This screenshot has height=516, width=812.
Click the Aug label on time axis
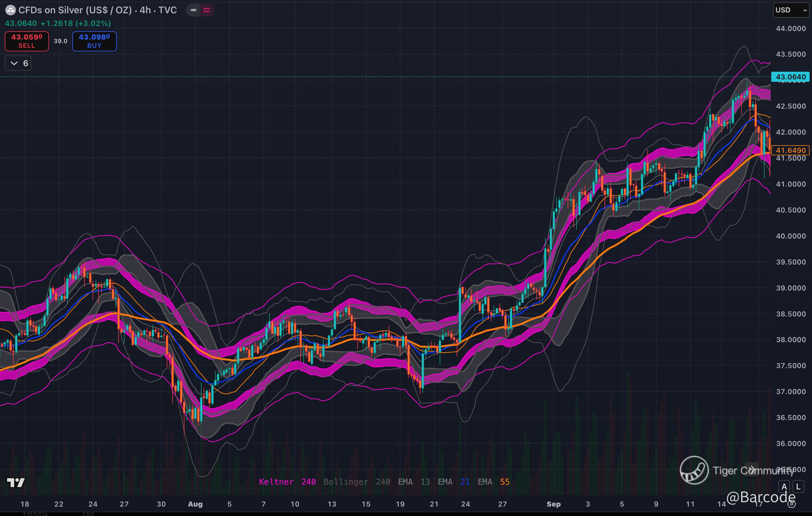pos(195,504)
